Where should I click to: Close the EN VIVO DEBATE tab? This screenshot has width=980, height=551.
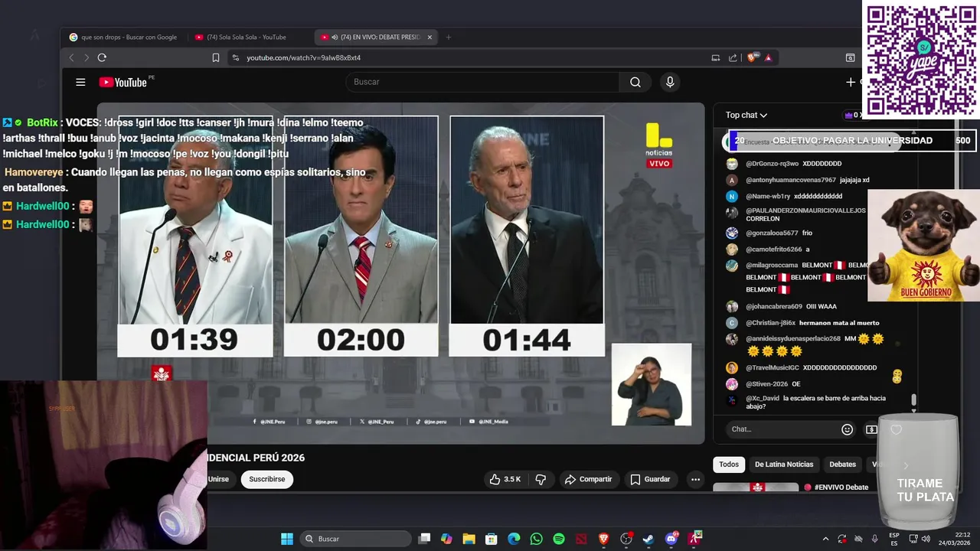[x=430, y=37]
